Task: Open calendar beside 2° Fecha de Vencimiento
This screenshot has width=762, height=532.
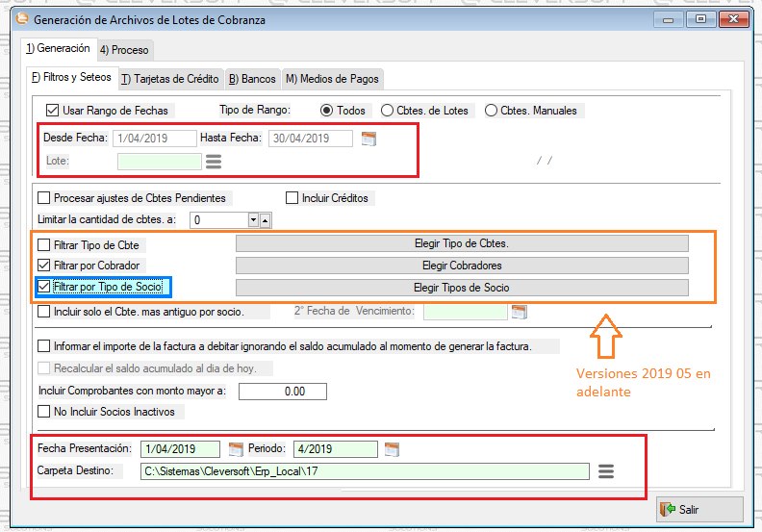Action: pyautogui.click(x=520, y=312)
